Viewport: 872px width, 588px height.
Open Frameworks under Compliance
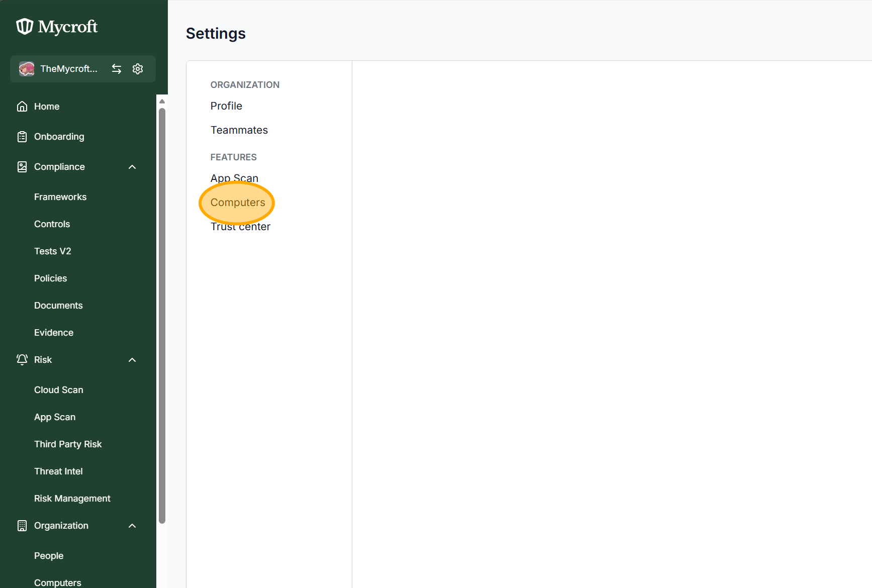click(x=60, y=197)
